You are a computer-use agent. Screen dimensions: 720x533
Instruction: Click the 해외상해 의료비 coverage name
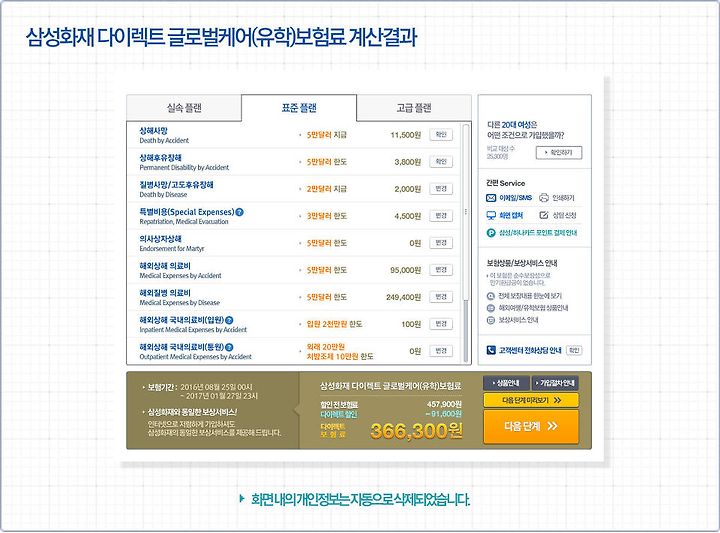coord(165,266)
